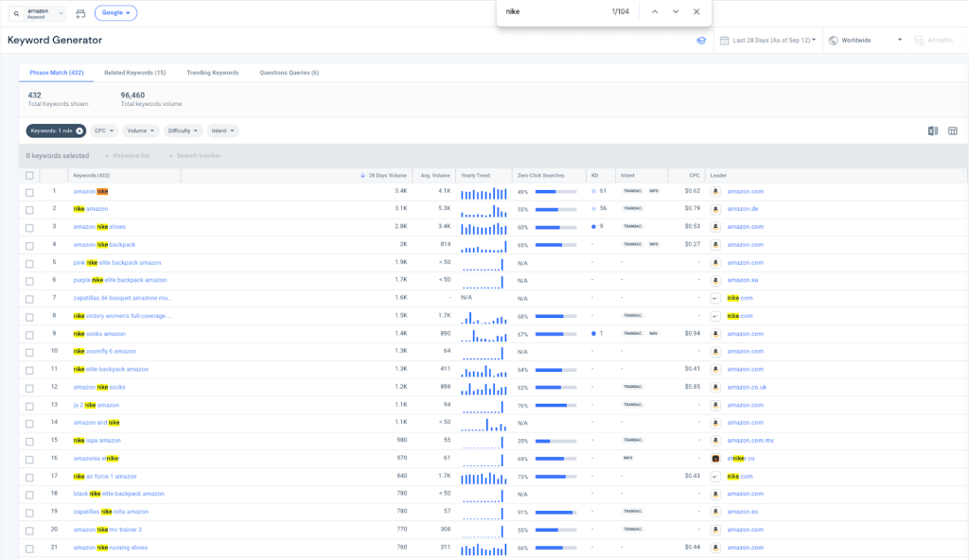
Task: Close the find-in-page search bar
Action: [696, 11]
